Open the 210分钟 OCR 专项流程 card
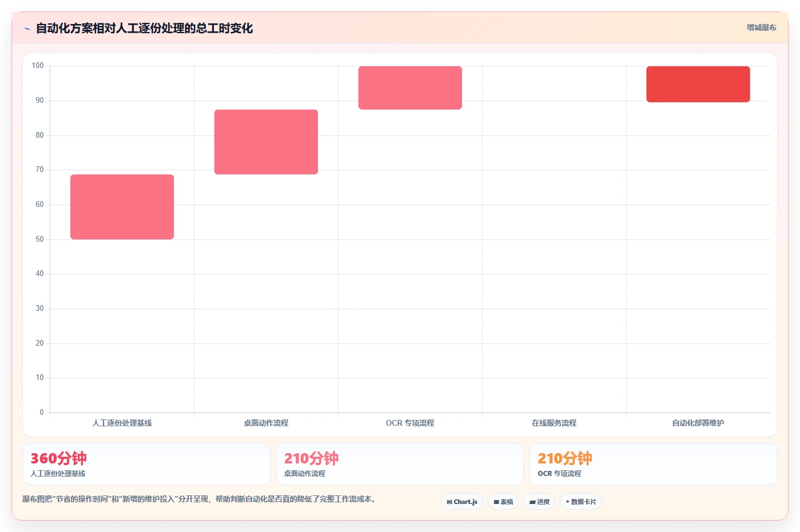Image resolution: width=800 pixels, height=532 pixels. (x=653, y=464)
